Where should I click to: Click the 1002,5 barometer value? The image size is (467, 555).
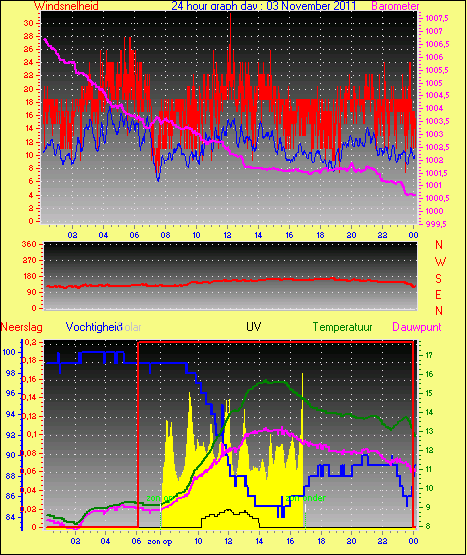437,147
